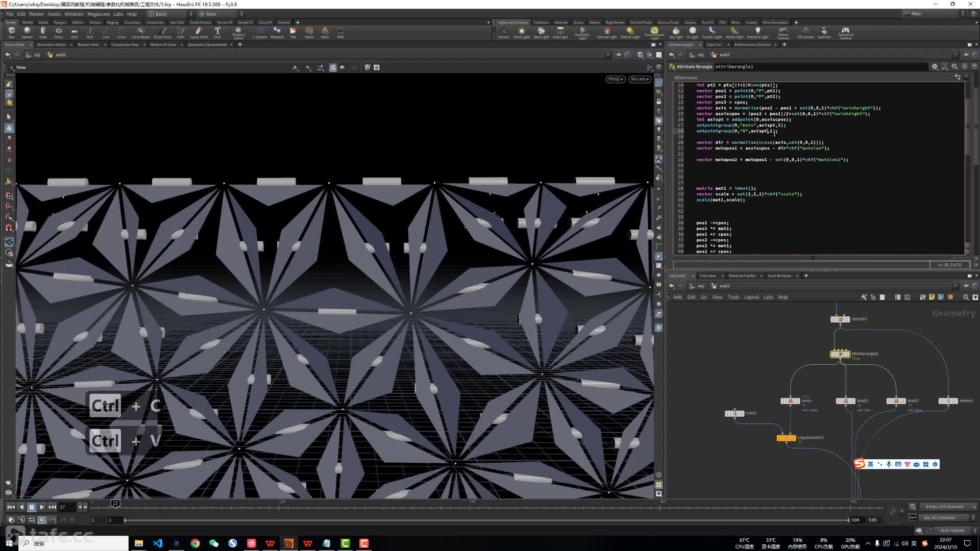Add a Gamepad Camera
The height and width of the screenshot is (551, 980).
(845, 33)
